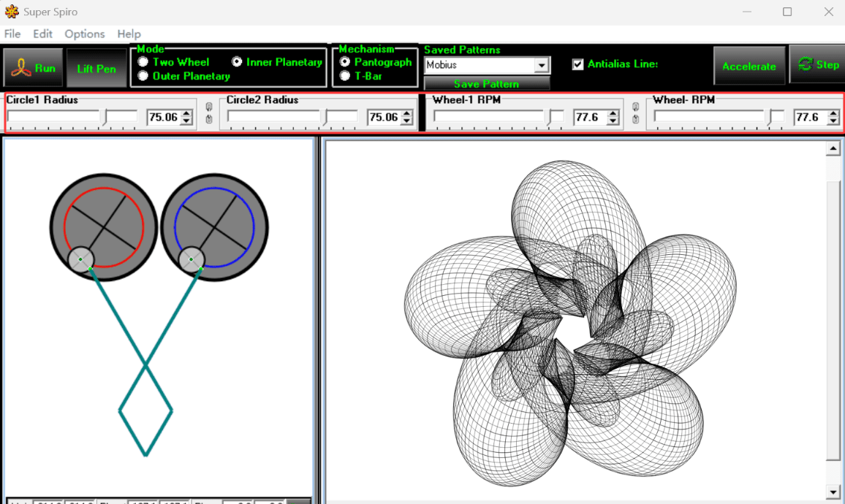Open the Options menu
Image resolution: width=845 pixels, height=504 pixels.
(x=85, y=34)
